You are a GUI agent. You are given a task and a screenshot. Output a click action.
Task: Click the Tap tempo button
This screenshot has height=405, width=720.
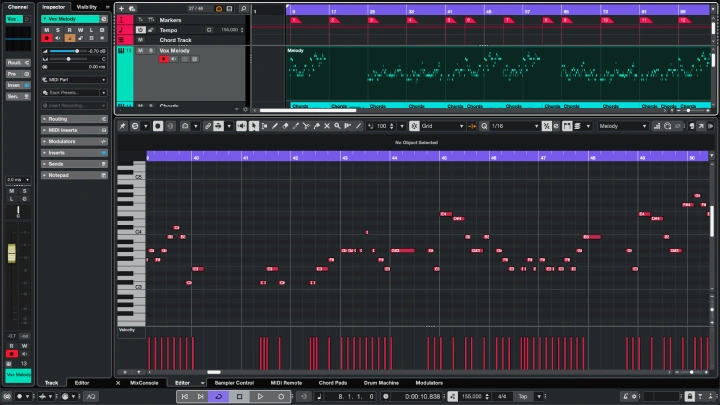[x=523, y=396]
